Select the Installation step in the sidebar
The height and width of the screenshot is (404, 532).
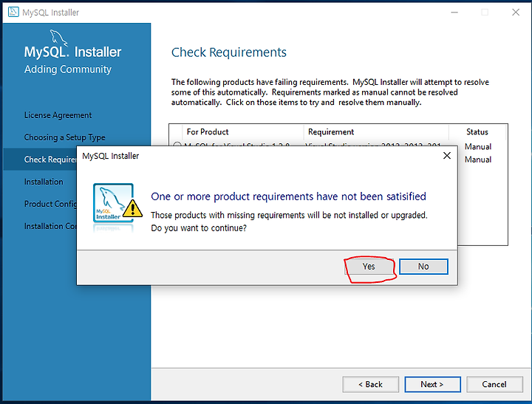point(44,182)
